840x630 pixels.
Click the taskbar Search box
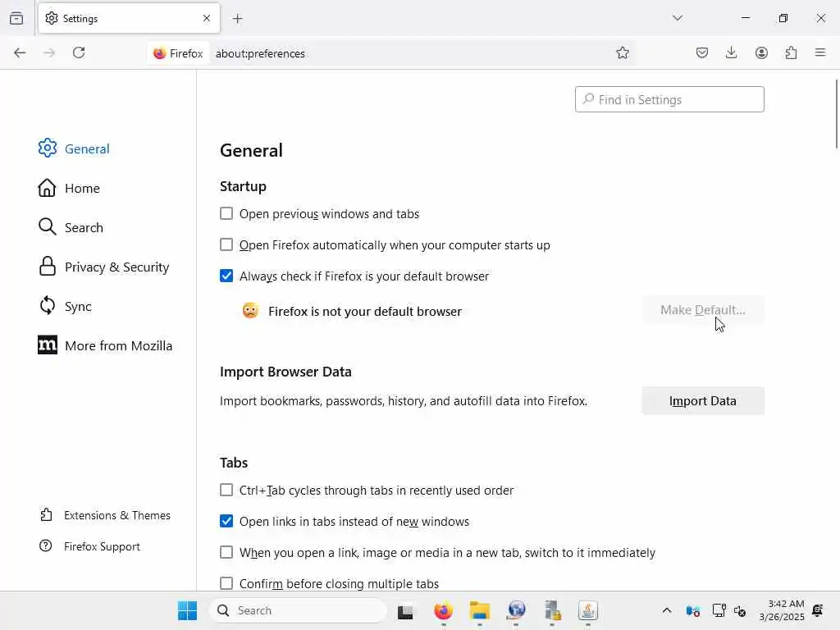298,610
